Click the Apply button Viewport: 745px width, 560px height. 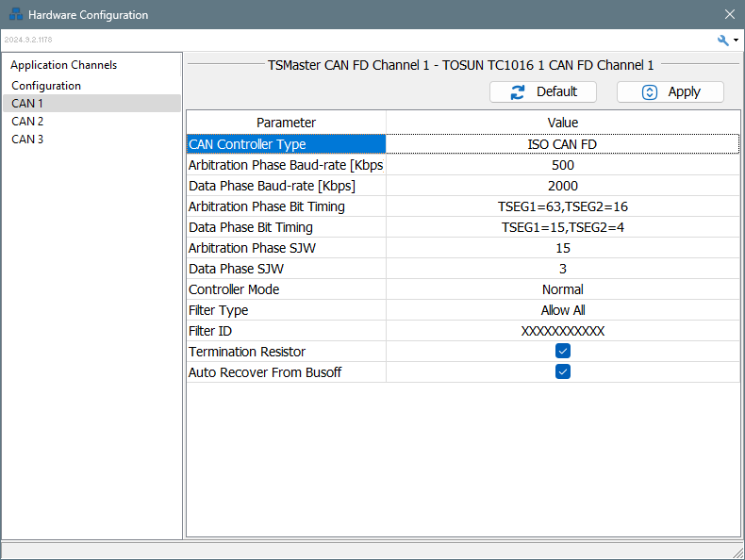(x=670, y=91)
